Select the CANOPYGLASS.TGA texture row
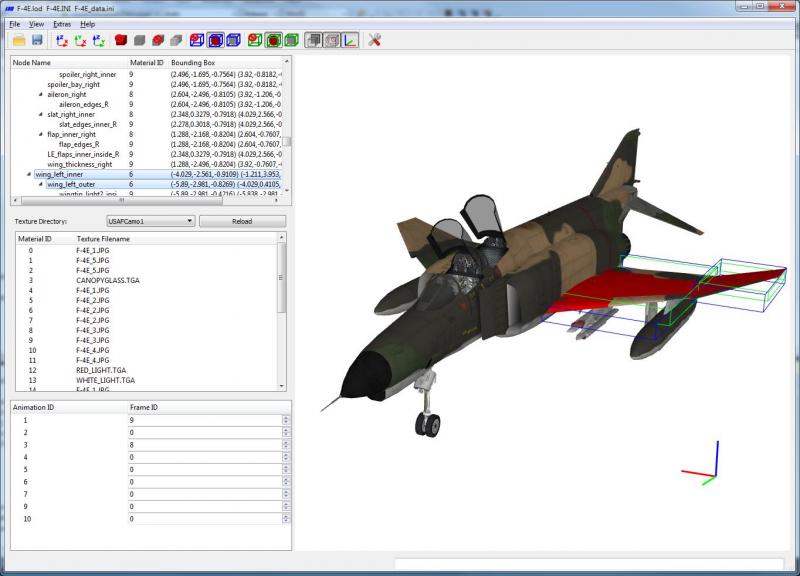The width and height of the screenshot is (800, 576). [x=147, y=281]
